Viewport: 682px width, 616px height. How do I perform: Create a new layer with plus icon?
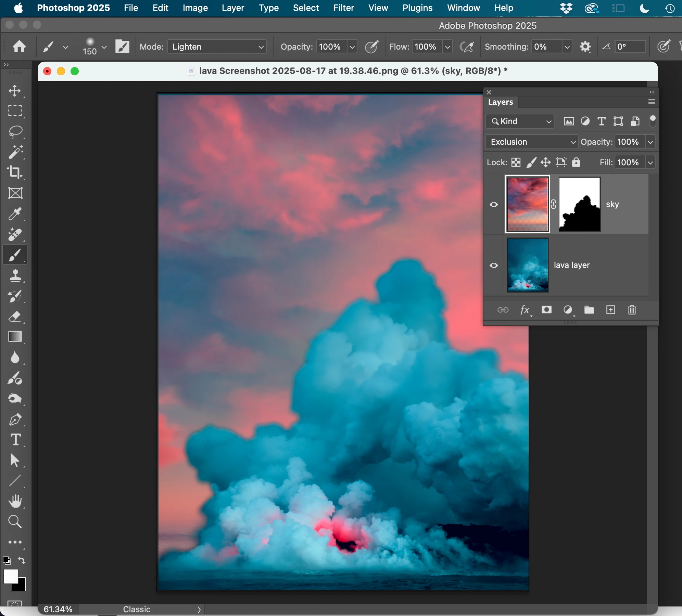tap(611, 310)
